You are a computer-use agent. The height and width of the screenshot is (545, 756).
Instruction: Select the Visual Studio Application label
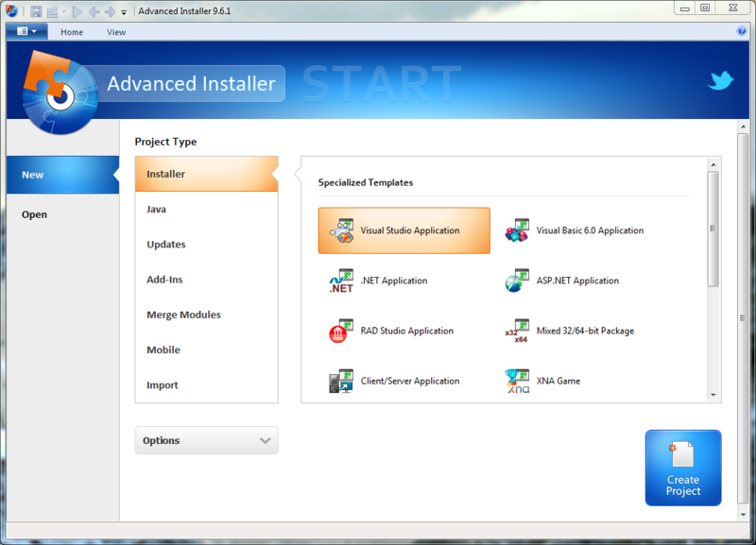410,230
